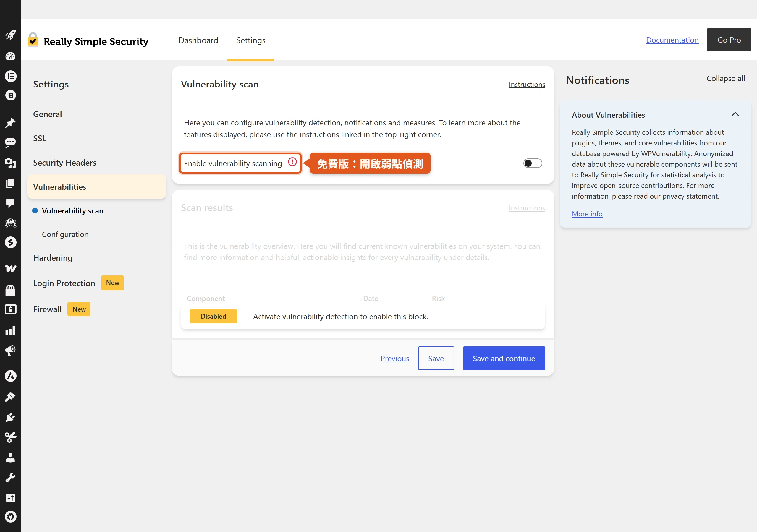Open SSL settings section
Image resolution: width=757 pixels, height=532 pixels.
click(x=40, y=138)
